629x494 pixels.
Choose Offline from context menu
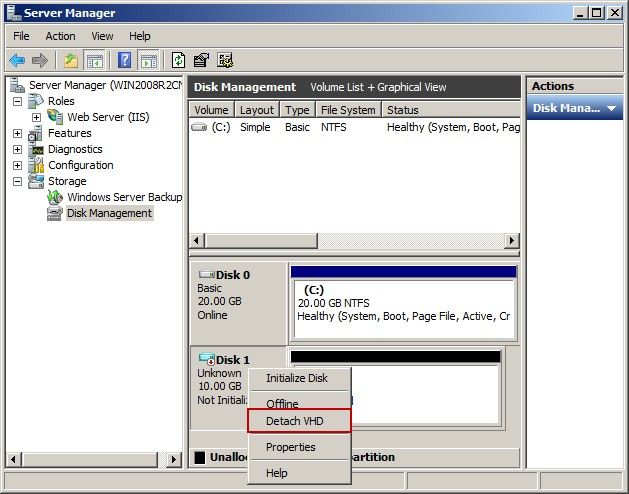pos(299,402)
